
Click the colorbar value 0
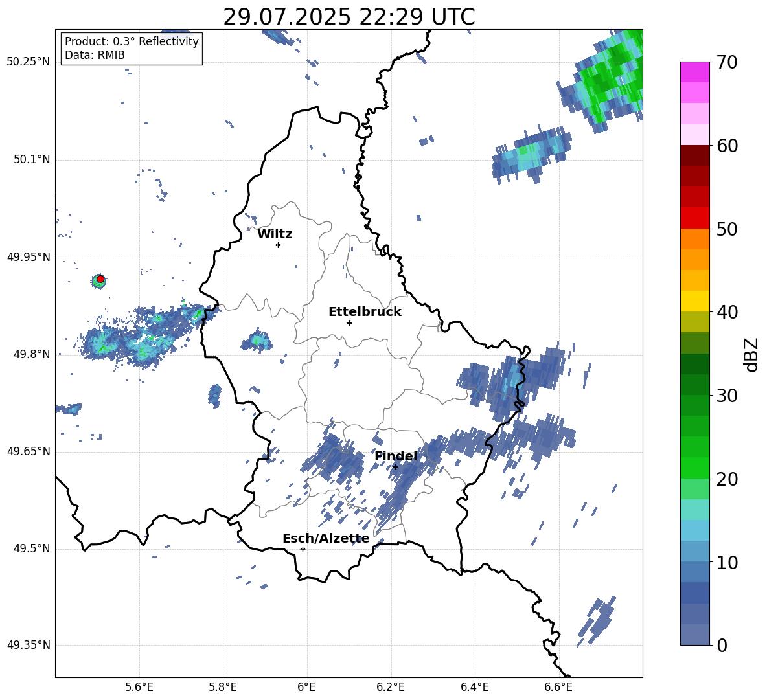pyautogui.click(x=722, y=645)
